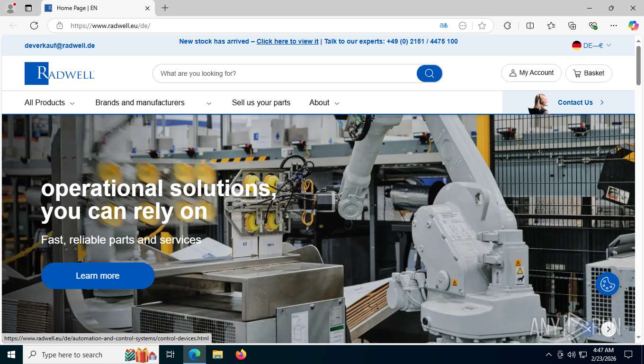Viewport: 644px width, 364px height.
Task: Click the translate page icon in address bar
Action: 444,26
